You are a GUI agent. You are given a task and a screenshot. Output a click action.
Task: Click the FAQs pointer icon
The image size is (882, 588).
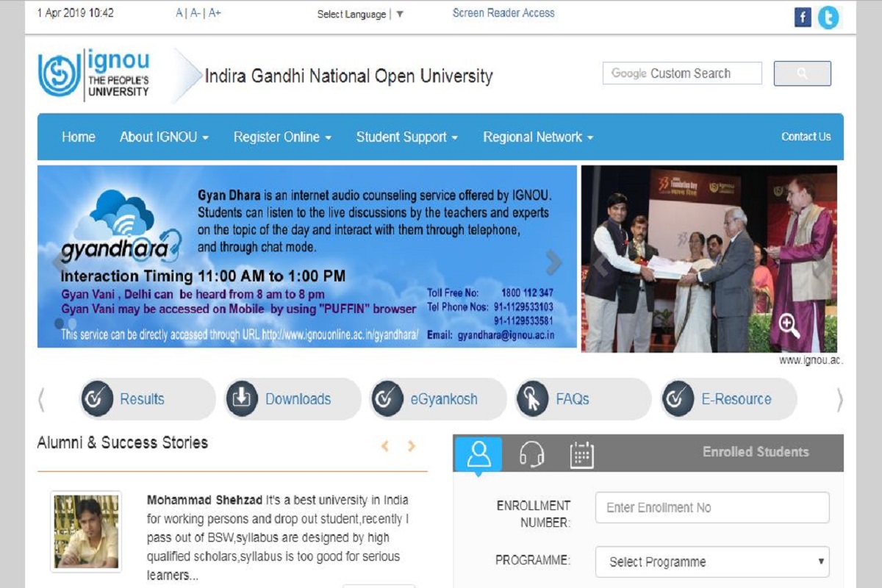(531, 399)
